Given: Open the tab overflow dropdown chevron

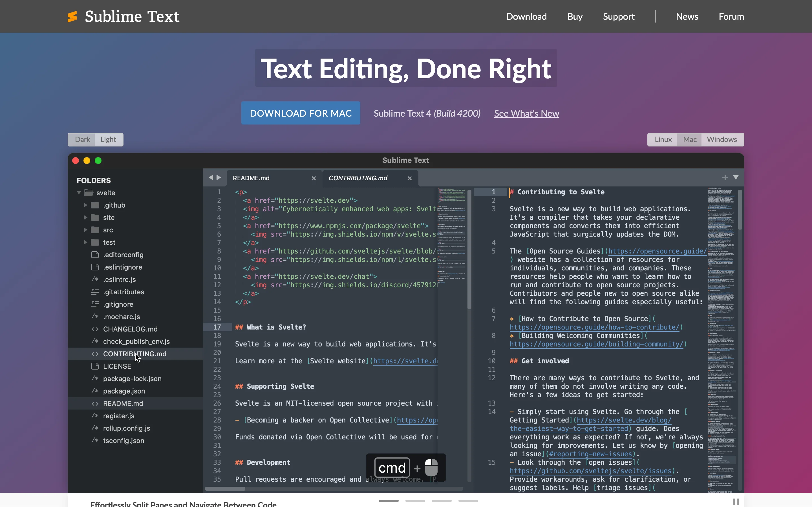Looking at the screenshot, I should (736, 178).
